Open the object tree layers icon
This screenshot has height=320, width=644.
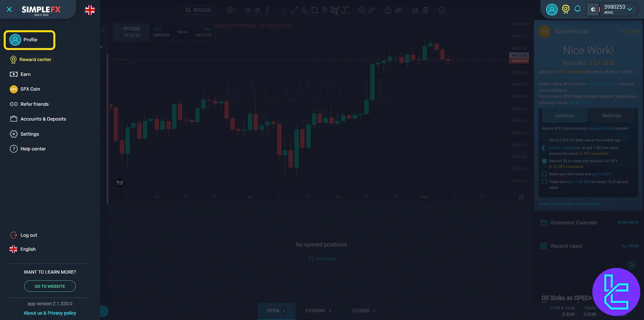pyautogui.click(x=415, y=10)
